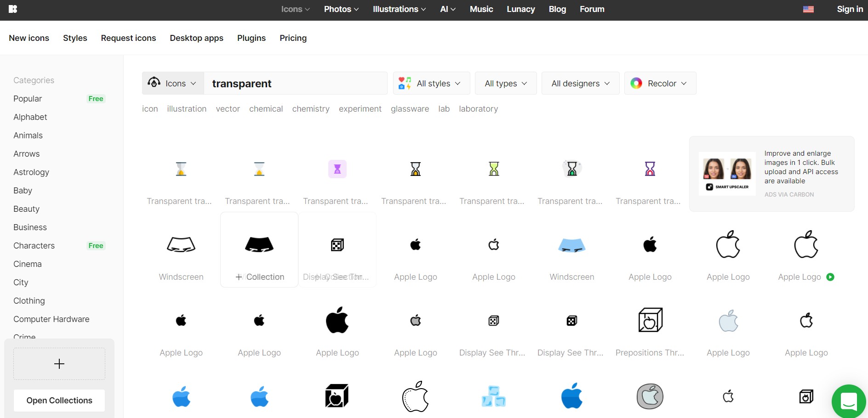Select outlined Display See Thr... icon in third row
This screenshot has height=418, width=868.
pos(494,321)
